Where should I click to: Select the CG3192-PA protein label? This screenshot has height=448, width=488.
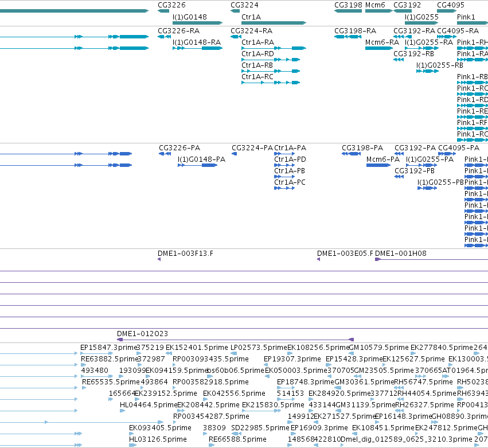[415, 148]
